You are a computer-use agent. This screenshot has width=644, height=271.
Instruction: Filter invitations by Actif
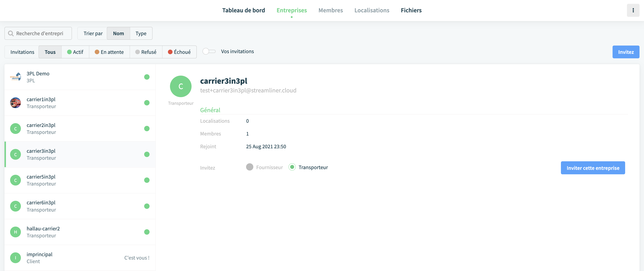click(75, 52)
